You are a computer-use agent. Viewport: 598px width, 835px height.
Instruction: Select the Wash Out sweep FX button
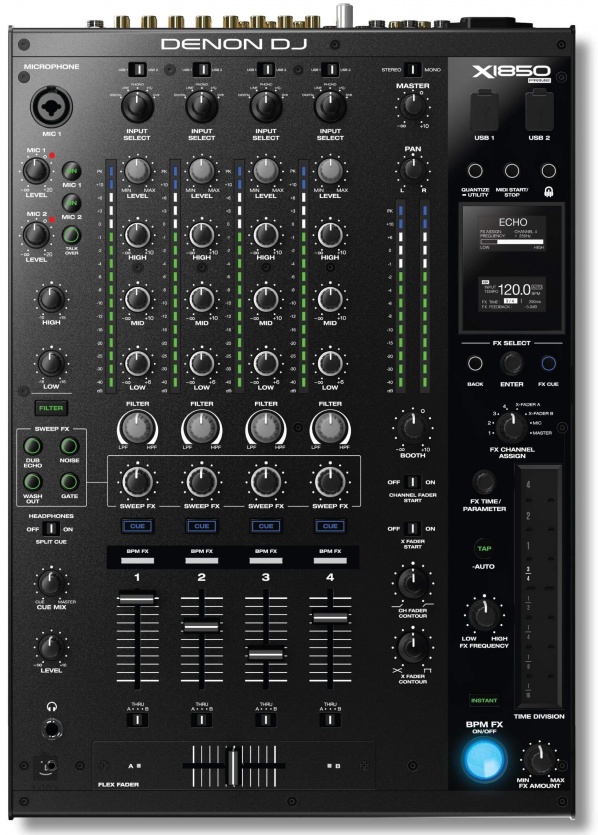point(33,482)
